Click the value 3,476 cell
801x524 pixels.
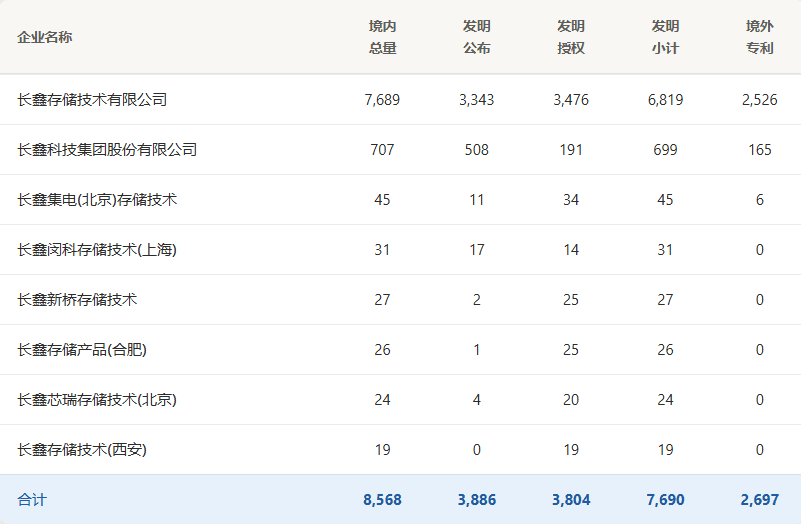click(x=571, y=100)
